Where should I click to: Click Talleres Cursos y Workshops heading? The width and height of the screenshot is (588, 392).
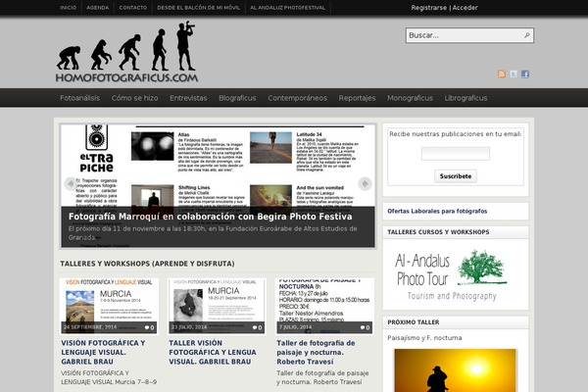[x=438, y=232]
